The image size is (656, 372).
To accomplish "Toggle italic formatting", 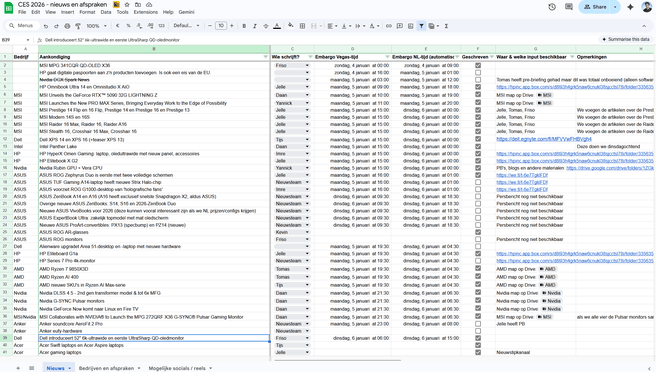I will 255,26.
